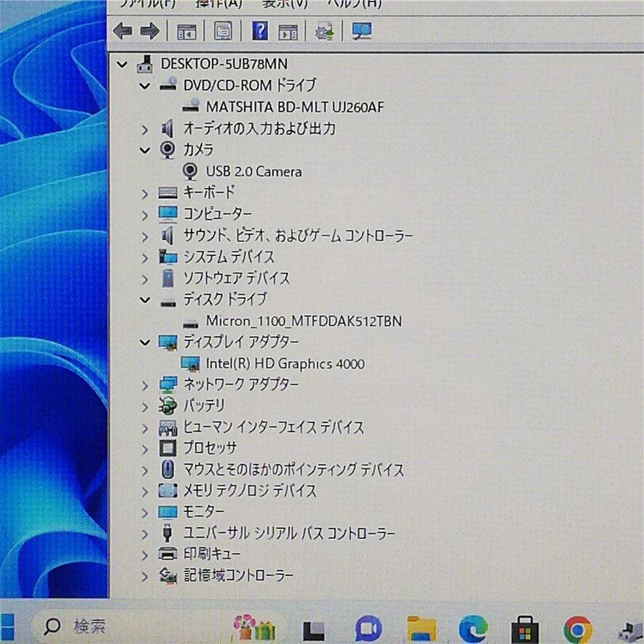Expand the モニター node

pyautogui.click(x=144, y=513)
